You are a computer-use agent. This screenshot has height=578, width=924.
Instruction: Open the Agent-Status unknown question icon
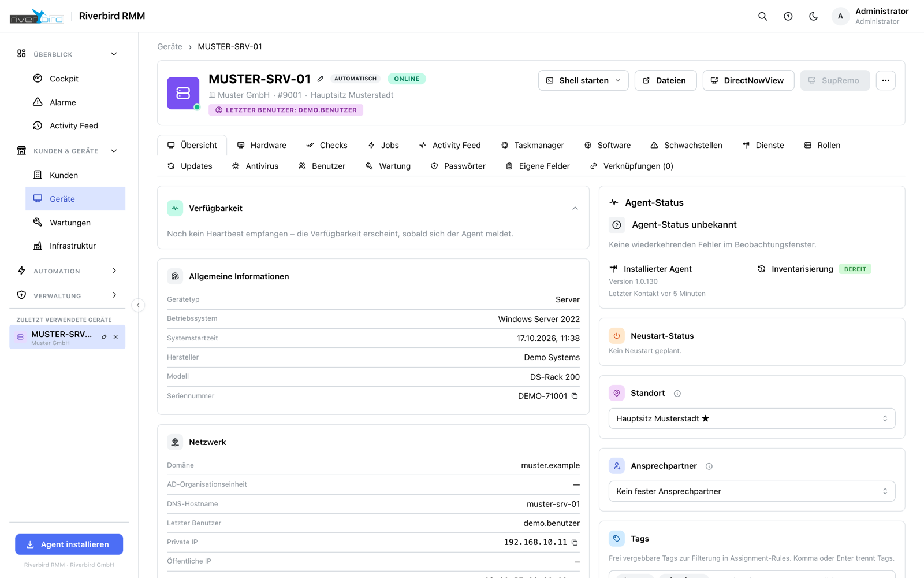click(617, 225)
